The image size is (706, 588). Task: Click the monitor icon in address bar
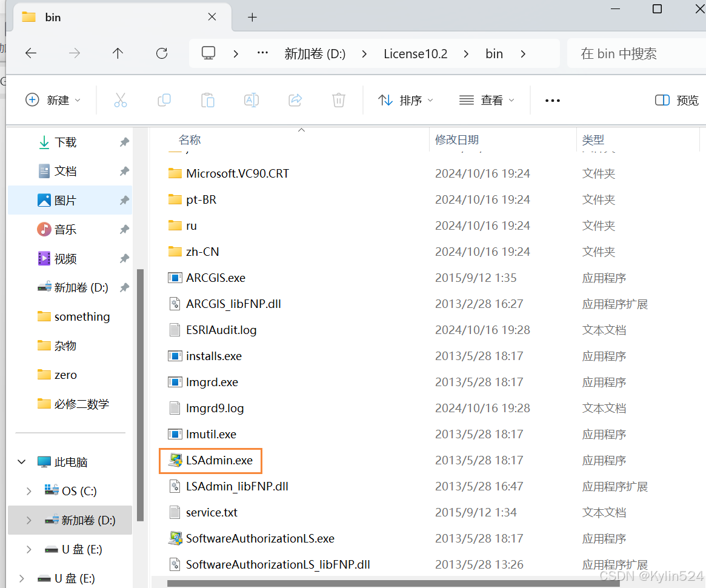208,53
